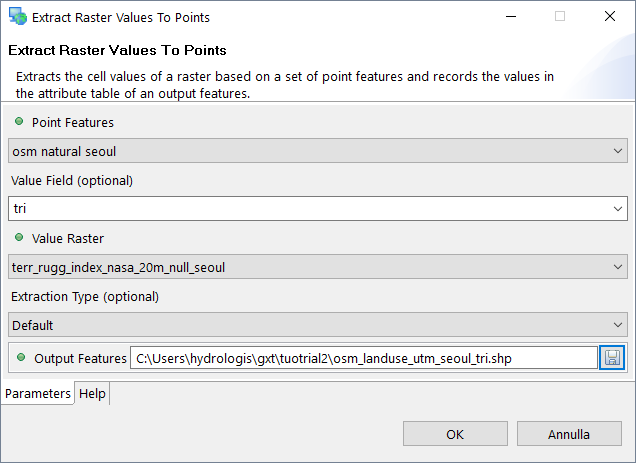636x463 pixels.
Task: Switch to the Help tab
Action: 92,394
